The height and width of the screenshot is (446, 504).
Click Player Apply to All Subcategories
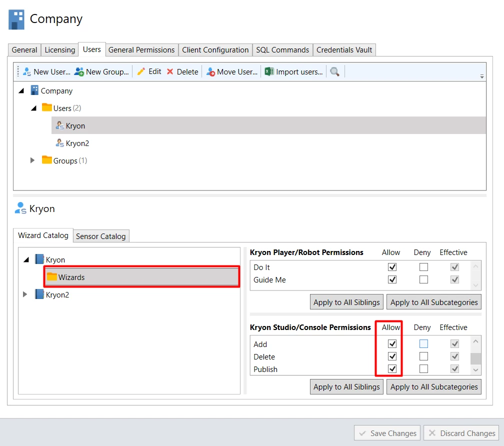coord(434,302)
